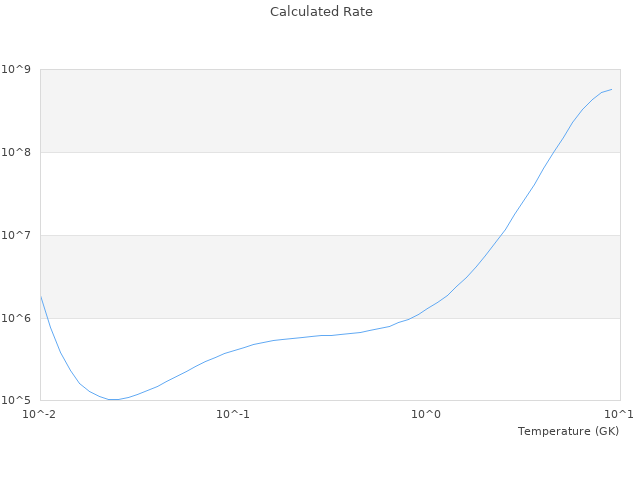Screen dimensions: 640x480
Task: Click the 10^0 x-axis tick label
Action: tap(426, 414)
